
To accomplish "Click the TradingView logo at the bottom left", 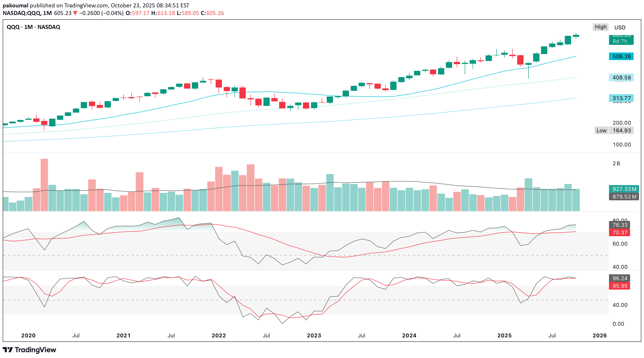I will click(x=29, y=350).
